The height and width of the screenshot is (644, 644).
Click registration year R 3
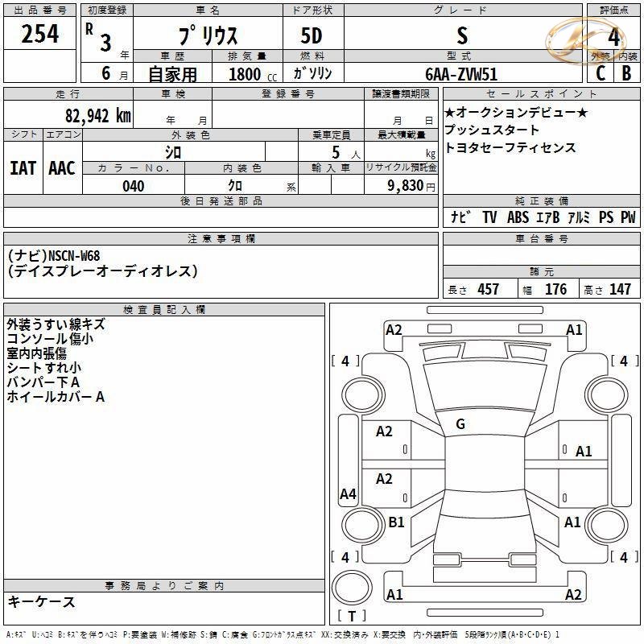99,38
